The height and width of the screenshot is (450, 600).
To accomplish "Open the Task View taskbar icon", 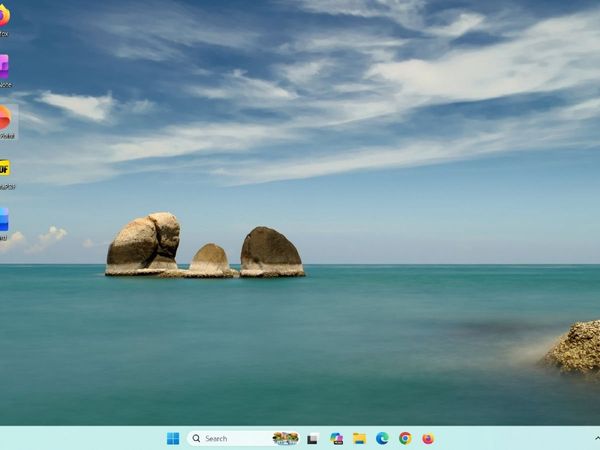I will tap(313, 439).
